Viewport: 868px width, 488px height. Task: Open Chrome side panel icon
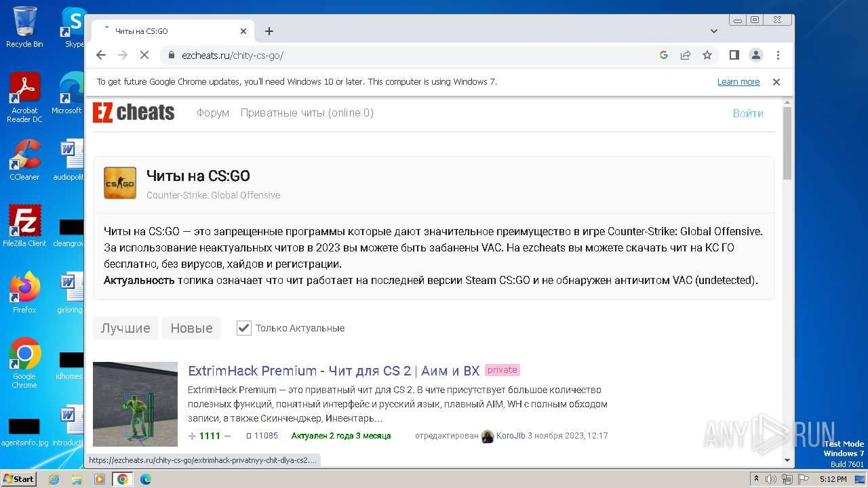pyautogui.click(x=734, y=55)
